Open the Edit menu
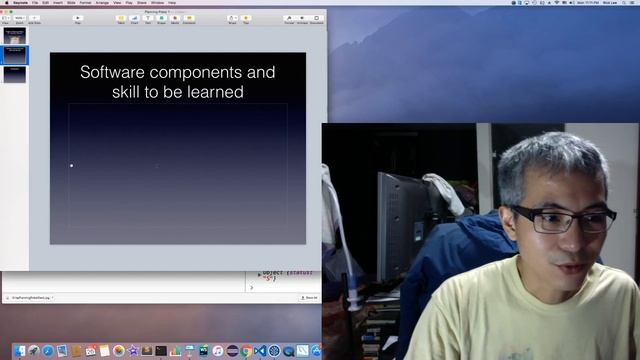This screenshot has height=360, width=640. point(45,2)
